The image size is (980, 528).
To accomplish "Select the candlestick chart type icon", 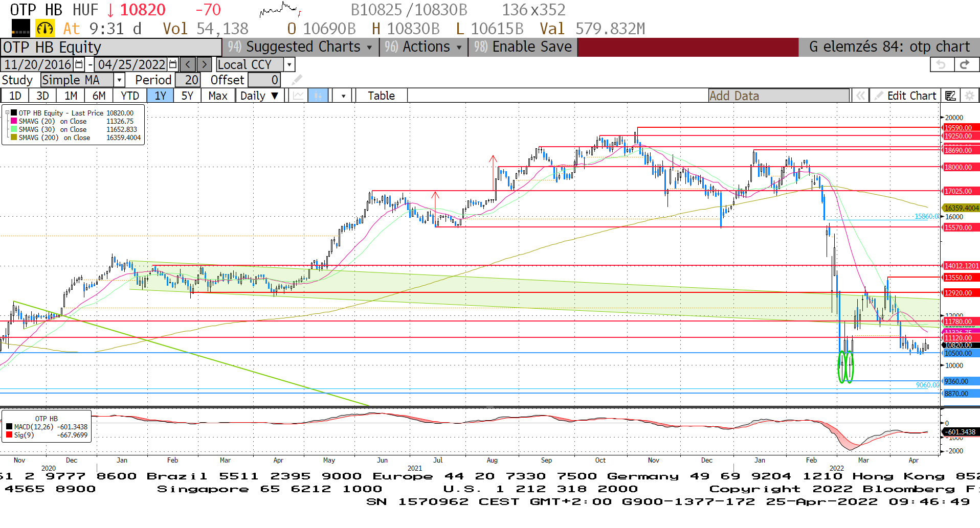I will click(318, 96).
